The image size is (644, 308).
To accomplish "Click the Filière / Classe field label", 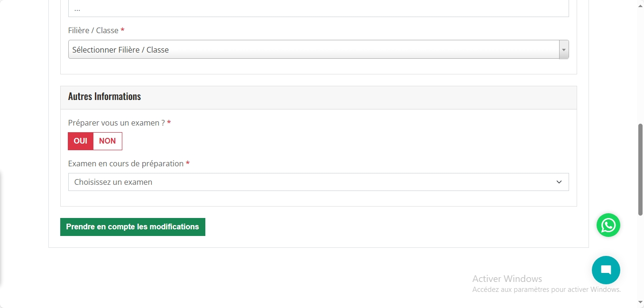I will [93, 30].
